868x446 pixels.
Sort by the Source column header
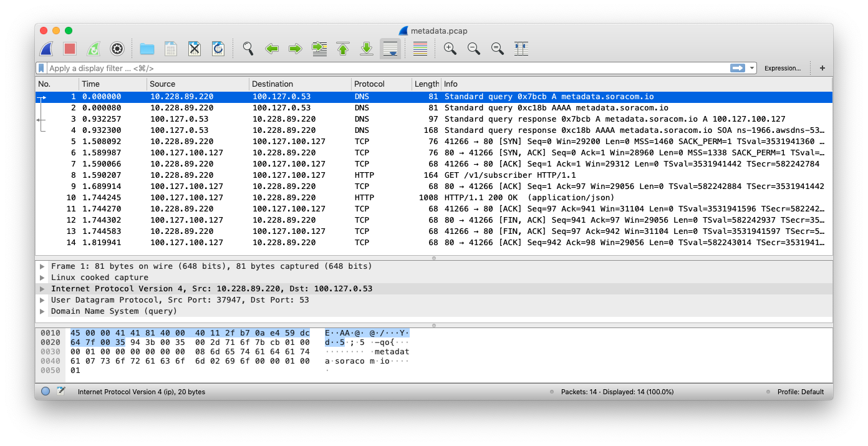[x=162, y=84]
